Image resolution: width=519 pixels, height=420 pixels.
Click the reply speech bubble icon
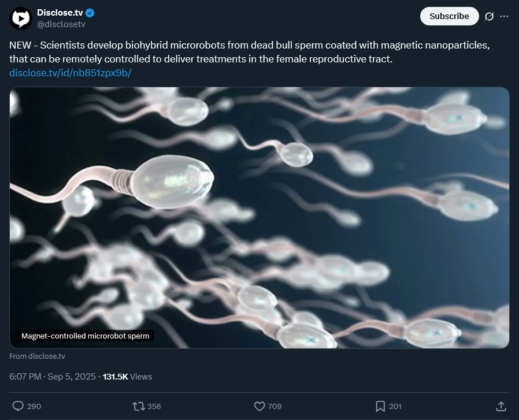tap(18, 406)
